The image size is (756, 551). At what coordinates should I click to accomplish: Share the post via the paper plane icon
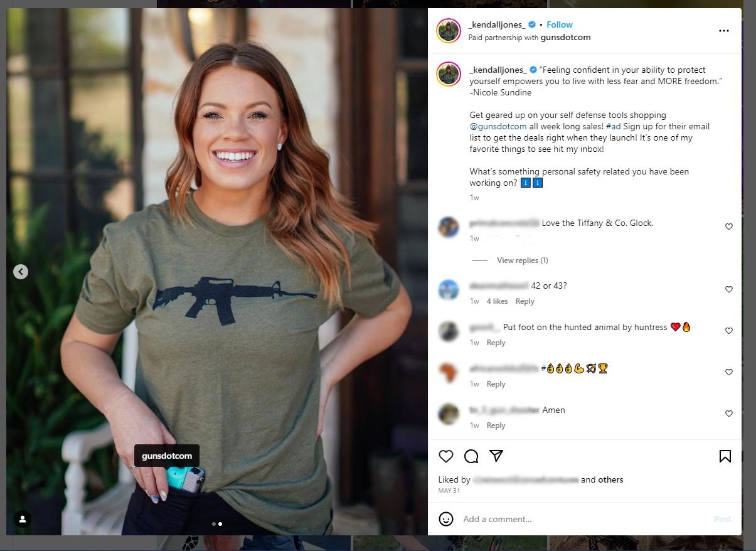coord(496,456)
